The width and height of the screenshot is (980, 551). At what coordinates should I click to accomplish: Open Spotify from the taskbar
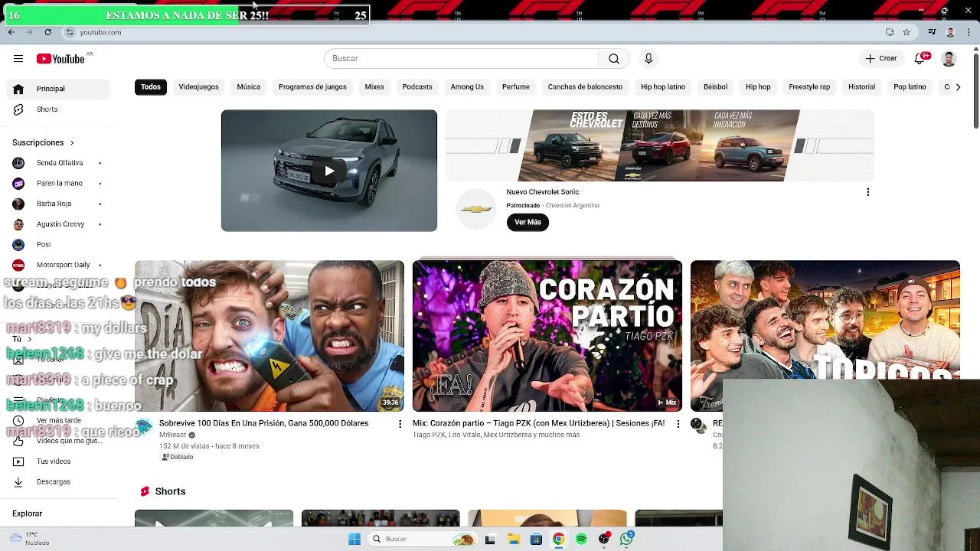click(x=581, y=539)
